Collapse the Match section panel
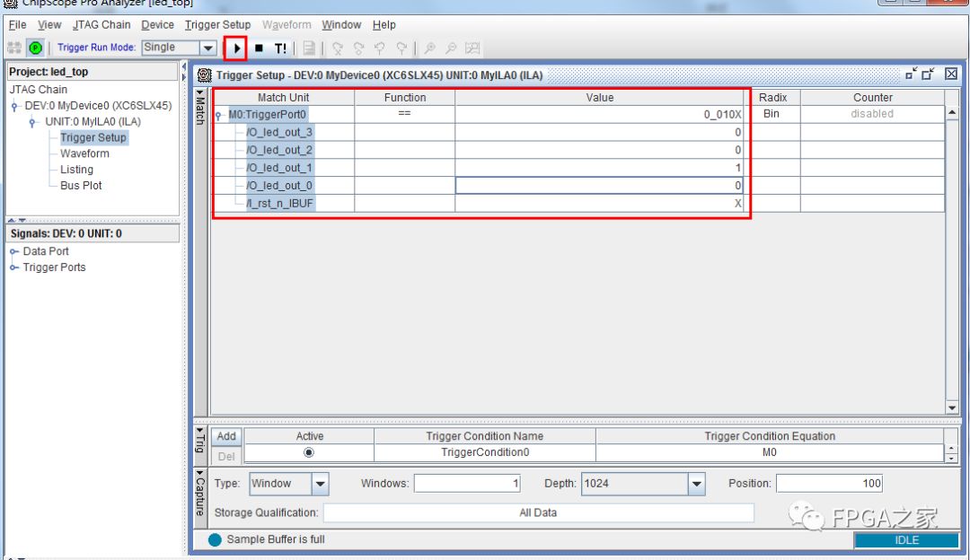This screenshot has height=560, width=970. (199, 93)
